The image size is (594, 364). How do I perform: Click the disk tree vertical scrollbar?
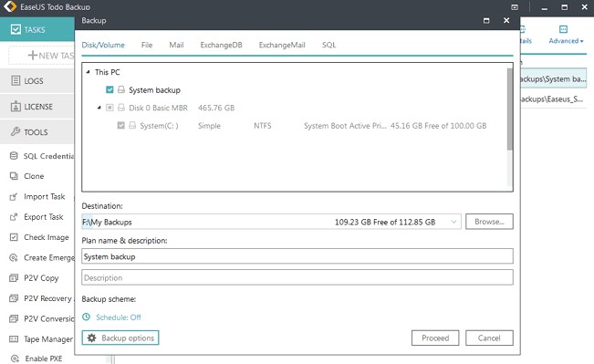pos(509,109)
